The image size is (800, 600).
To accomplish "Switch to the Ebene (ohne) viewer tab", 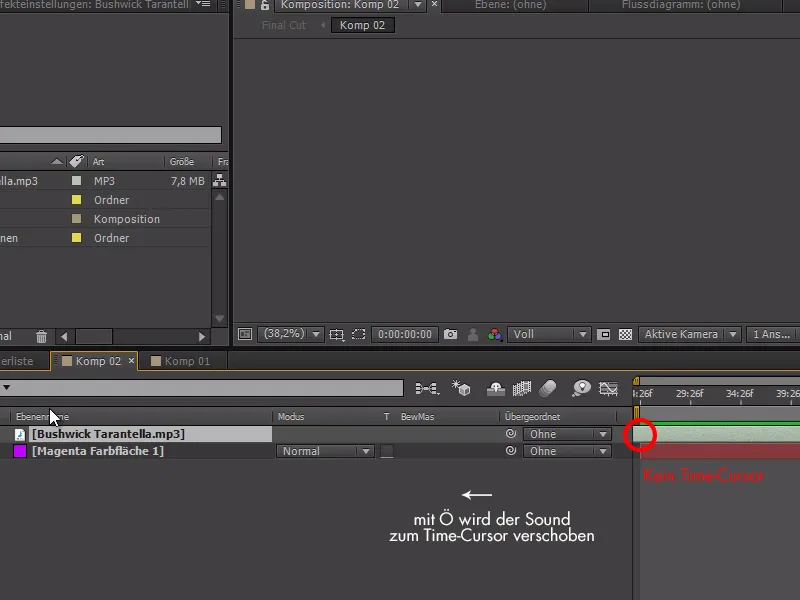I will (511, 5).
